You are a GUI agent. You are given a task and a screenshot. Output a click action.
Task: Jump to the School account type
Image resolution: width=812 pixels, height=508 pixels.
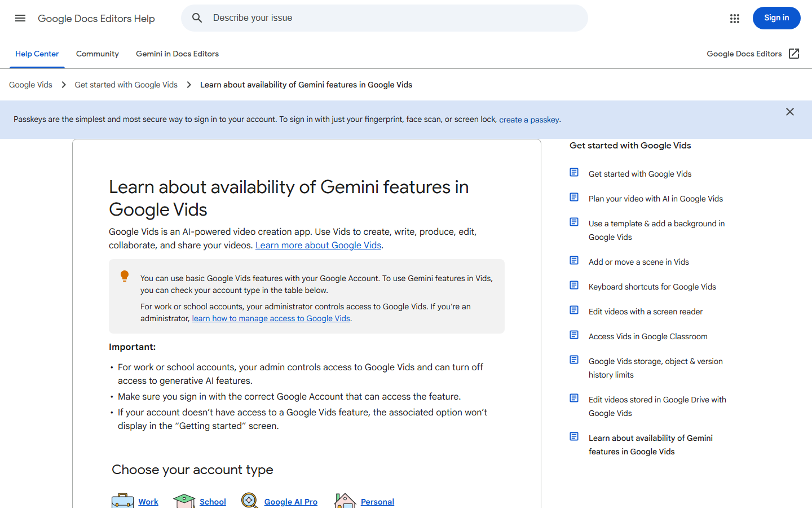[x=213, y=502]
